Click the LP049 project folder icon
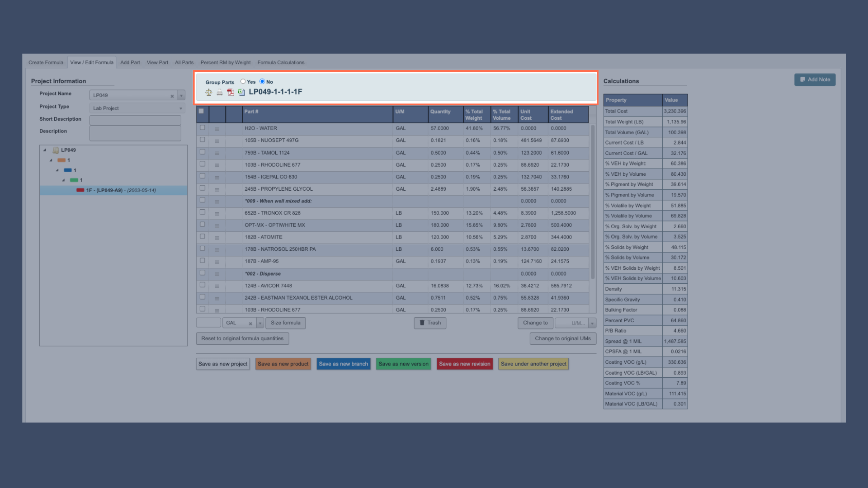The height and width of the screenshot is (488, 868). click(55, 150)
